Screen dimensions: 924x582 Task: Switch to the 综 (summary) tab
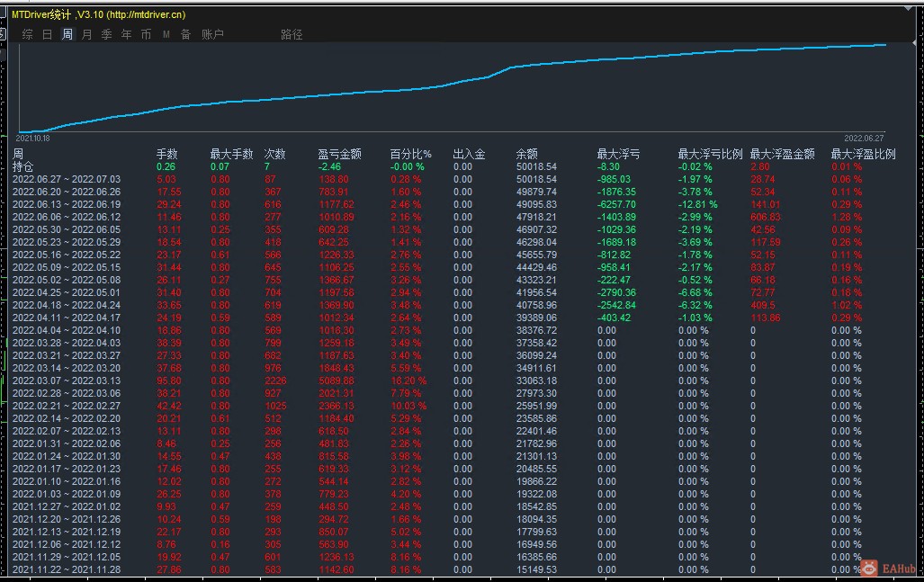[x=27, y=34]
